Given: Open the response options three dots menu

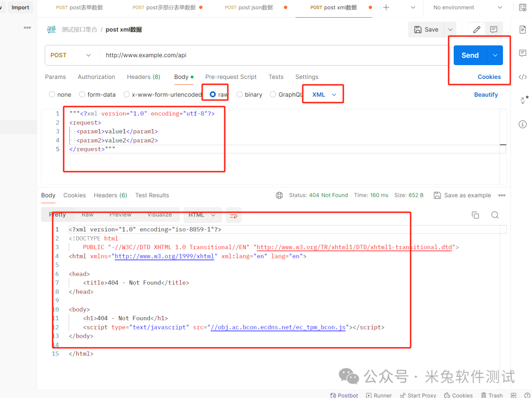Looking at the screenshot, I should click(x=502, y=195).
